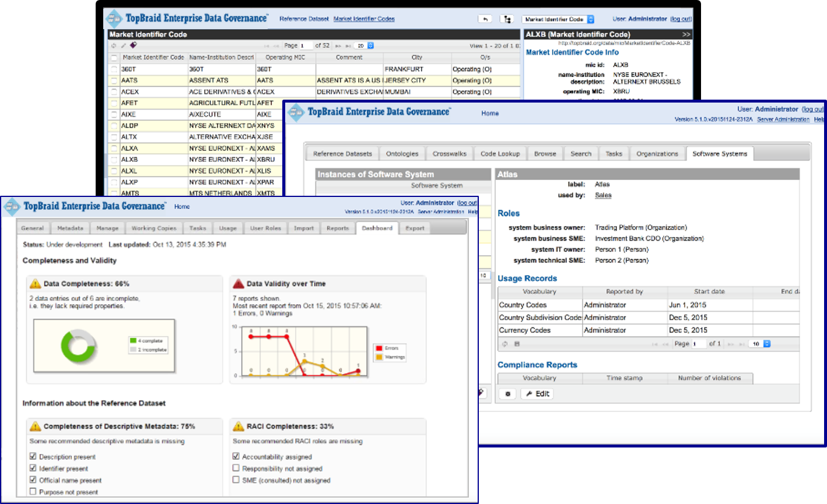
Task: Switch to the Reference Datasets tab
Action: 342,154
